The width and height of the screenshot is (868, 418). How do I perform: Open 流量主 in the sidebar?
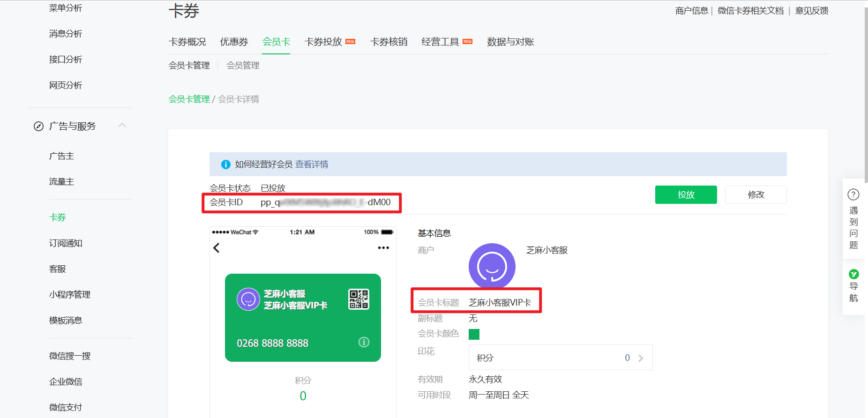coord(61,182)
